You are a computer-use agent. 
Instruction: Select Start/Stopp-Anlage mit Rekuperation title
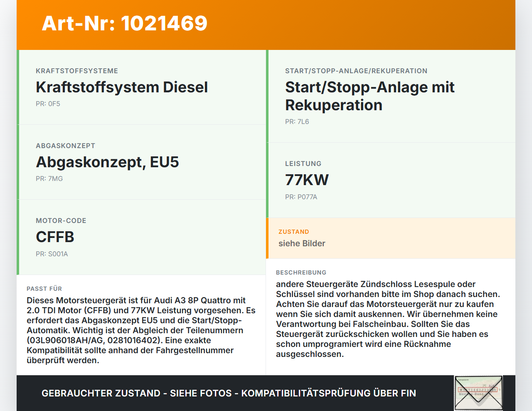[x=369, y=96]
